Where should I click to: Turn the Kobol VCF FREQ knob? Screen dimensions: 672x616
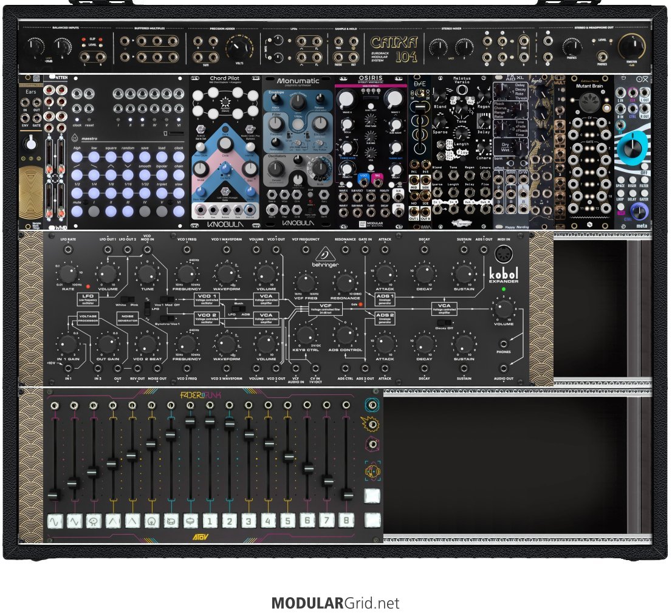click(x=306, y=282)
